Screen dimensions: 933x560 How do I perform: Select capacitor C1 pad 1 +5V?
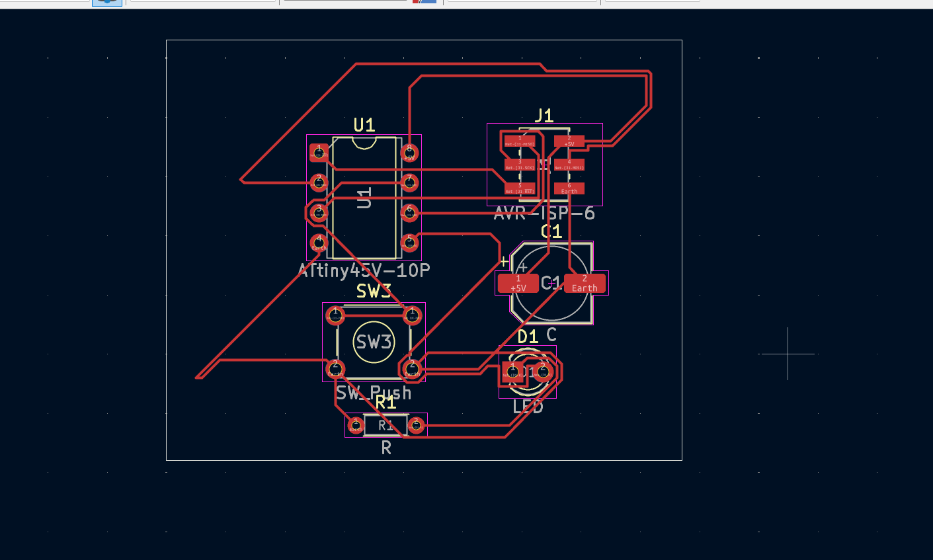[x=518, y=284]
